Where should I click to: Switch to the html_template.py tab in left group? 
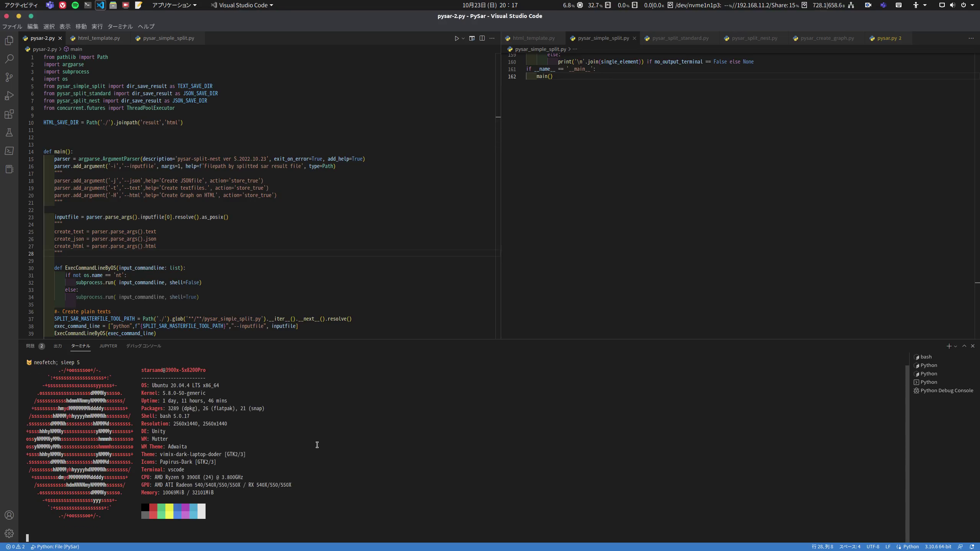(99, 38)
